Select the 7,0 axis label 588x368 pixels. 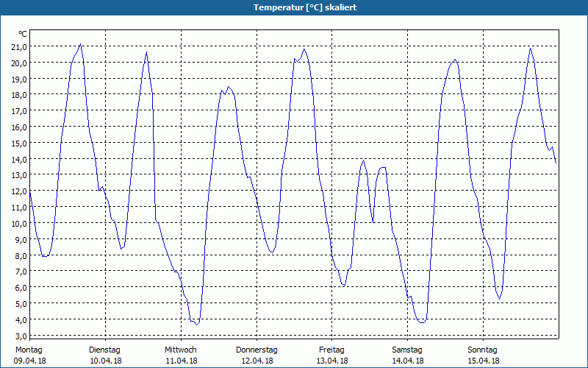(21, 272)
